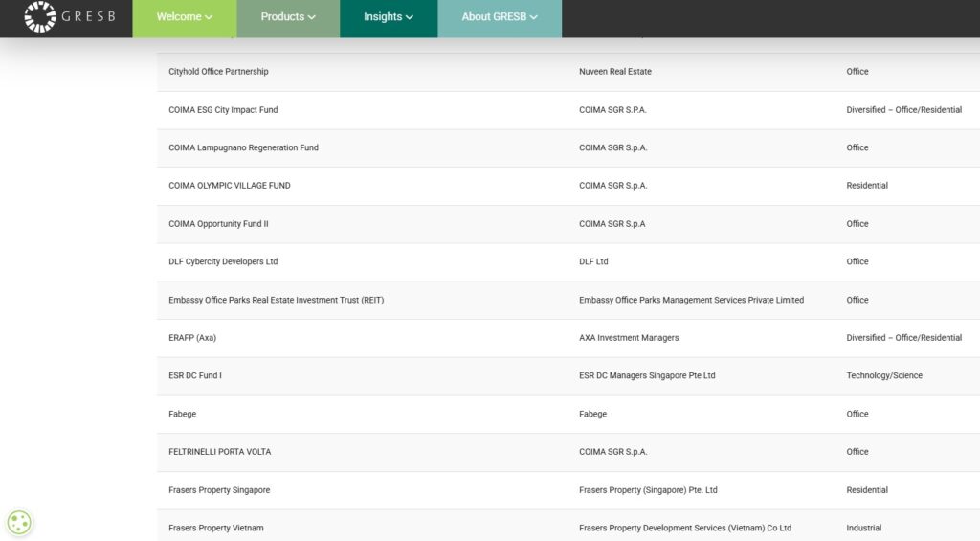Click the GRESB logo icon
Screen dimensions: 980x541
[x=40, y=16]
